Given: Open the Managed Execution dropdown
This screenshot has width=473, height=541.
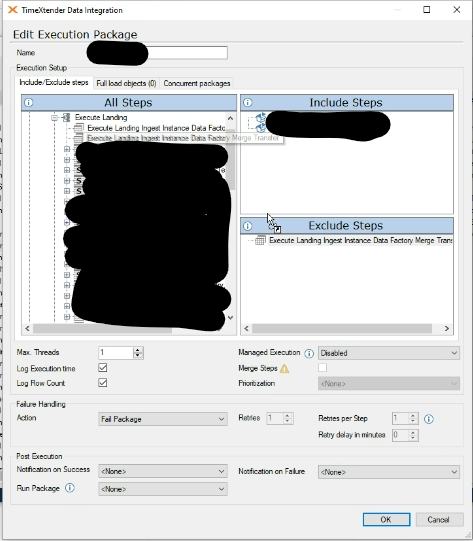Looking at the screenshot, I should coord(389,353).
